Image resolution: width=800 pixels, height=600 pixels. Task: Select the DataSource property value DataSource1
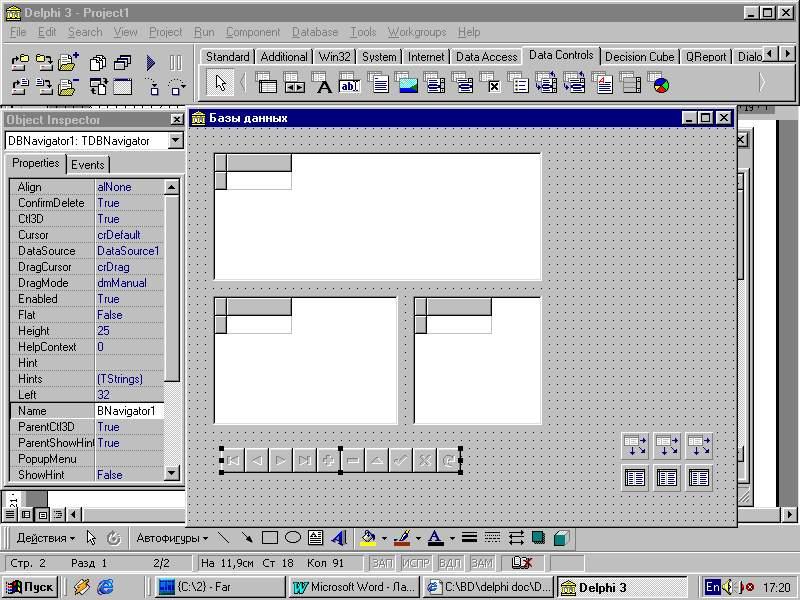click(x=129, y=251)
